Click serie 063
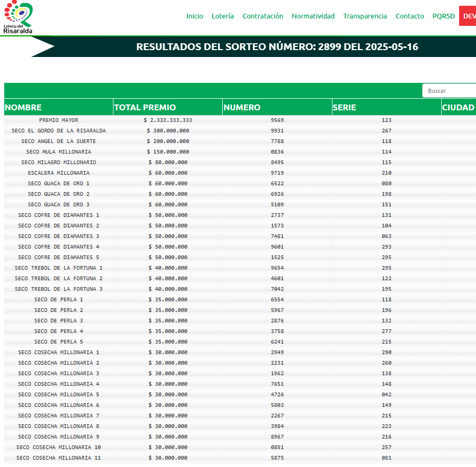The height and width of the screenshot is (467, 476). pyautogui.click(x=386, y=236)
